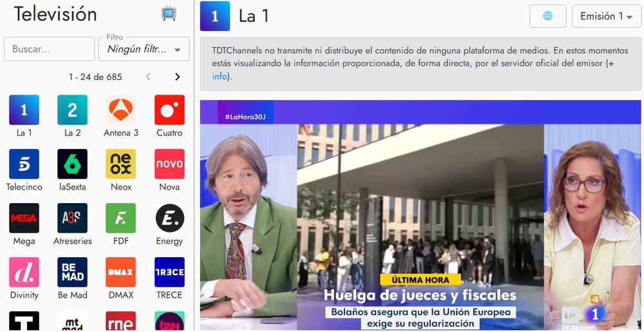Click the television icon beside Televisión heading

point(169,14)
